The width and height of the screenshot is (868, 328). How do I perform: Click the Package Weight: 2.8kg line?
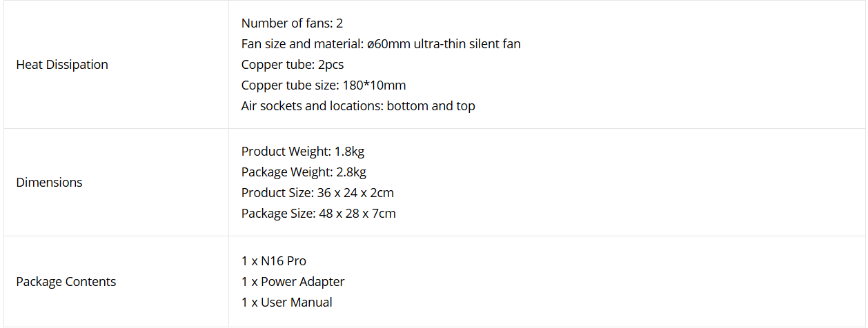304,172
